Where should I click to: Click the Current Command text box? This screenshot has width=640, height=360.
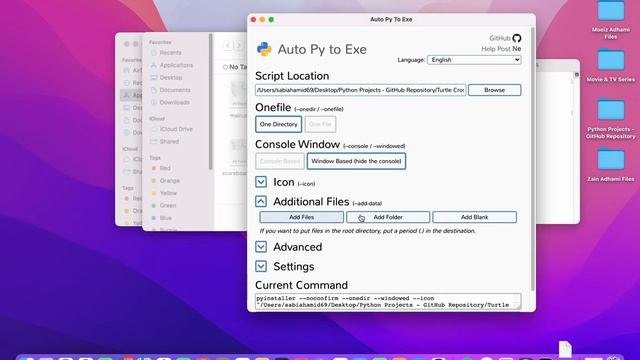388,301
